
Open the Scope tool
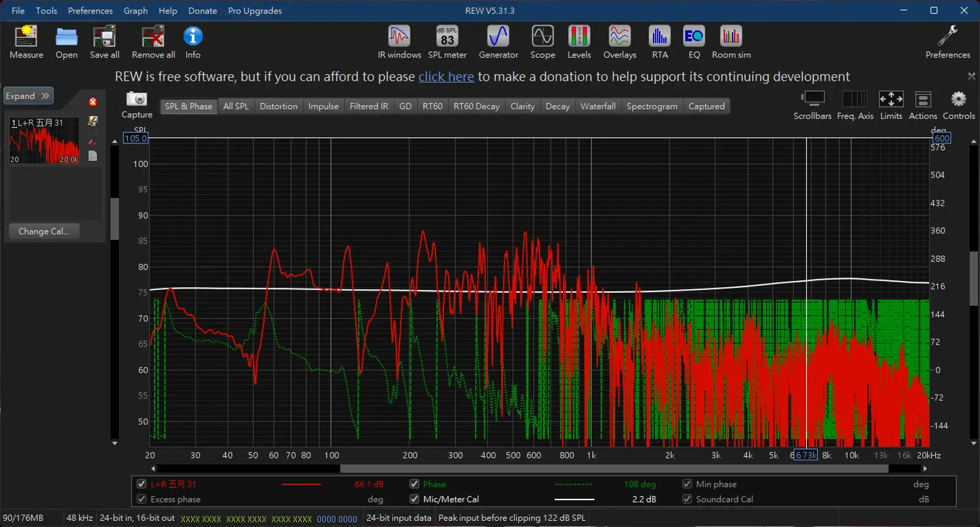pos(543,36)
